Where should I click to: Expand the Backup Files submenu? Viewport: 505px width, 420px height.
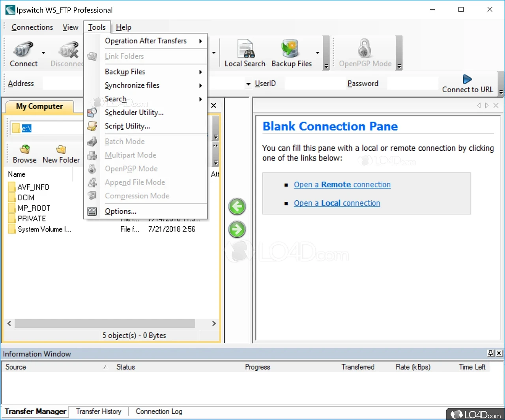pos(200,72)
